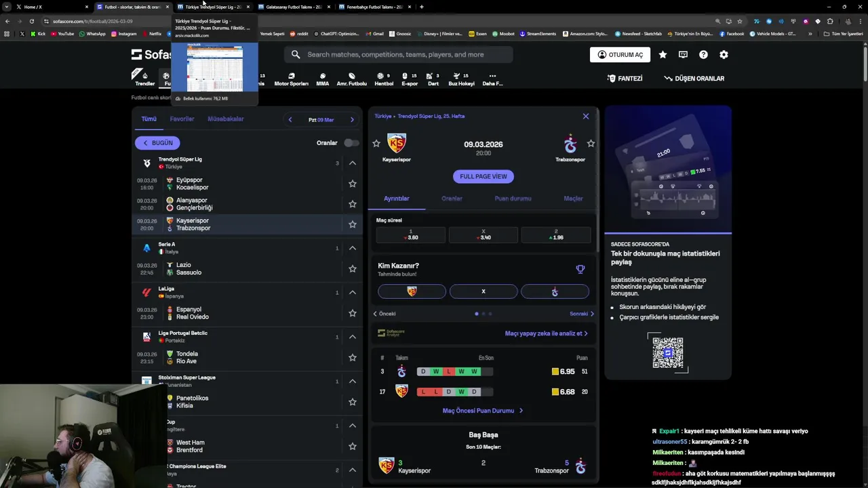Vote X draw in Kim Kazanır

(484, 291)
